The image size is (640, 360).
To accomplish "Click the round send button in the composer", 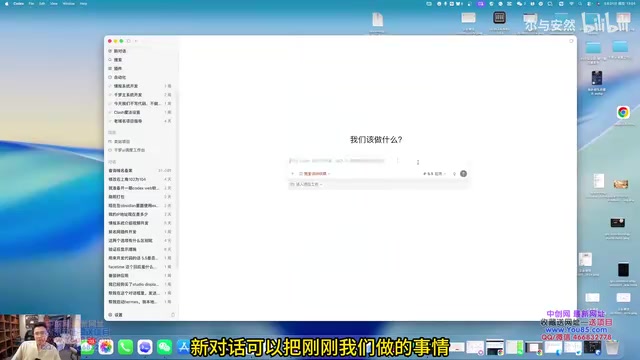I will [463, 173].
